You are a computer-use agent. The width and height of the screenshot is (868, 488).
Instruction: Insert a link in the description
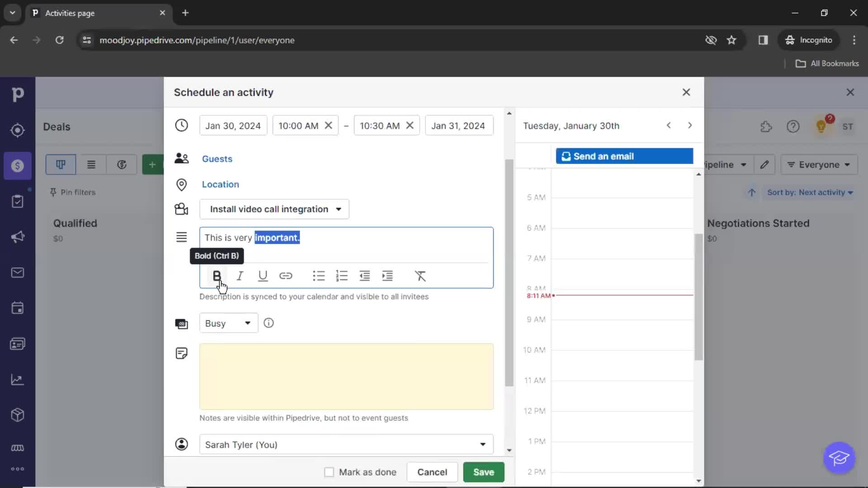286,276
